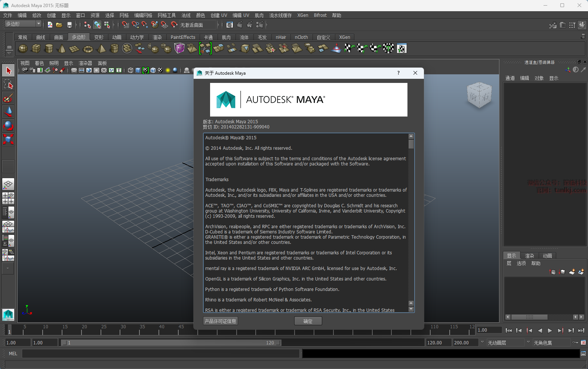Create a polygon sphere from the shelf
This screenshot has height=369, width=588.
[x=23, y=49]
